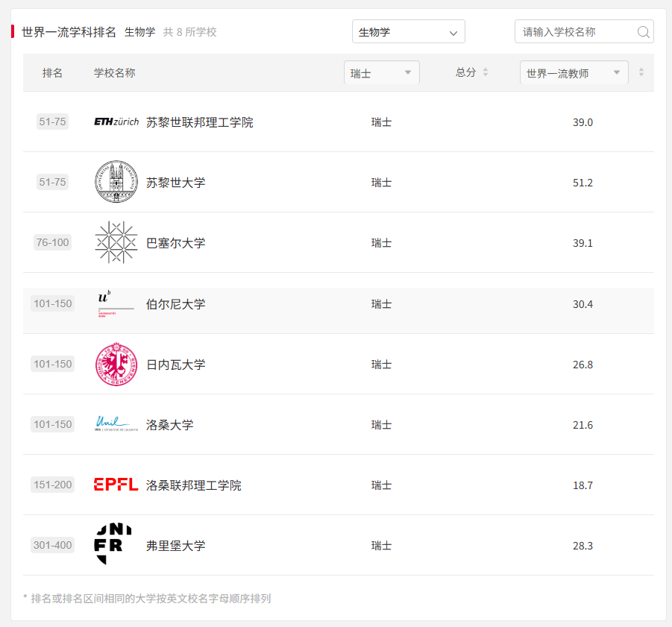Click the 共 8 所学校 count text
672x627 pixels.
[x=190, y=32]
